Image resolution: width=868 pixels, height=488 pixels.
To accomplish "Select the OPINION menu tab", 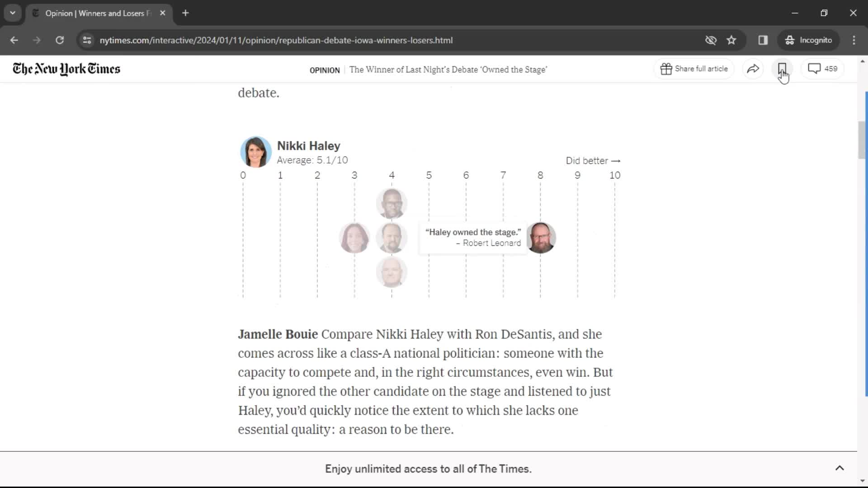I will 324,70.
